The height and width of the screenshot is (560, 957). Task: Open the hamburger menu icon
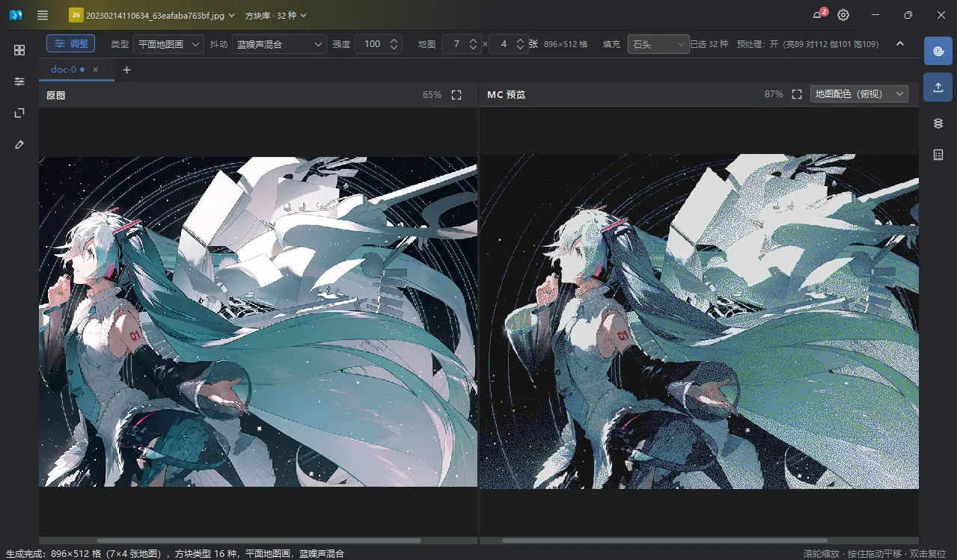[43, 15]
